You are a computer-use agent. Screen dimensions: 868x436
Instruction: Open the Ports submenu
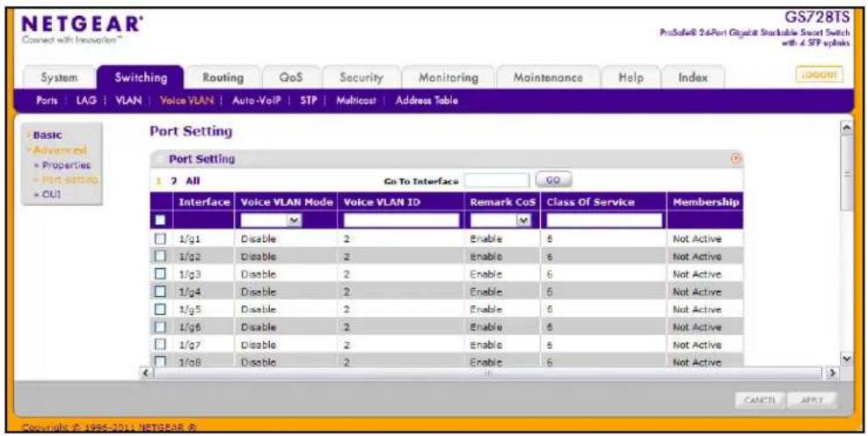coord(47,101)
